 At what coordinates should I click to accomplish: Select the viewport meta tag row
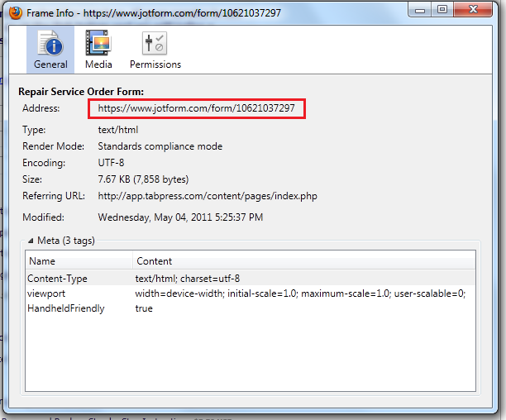tap(248, 294)
